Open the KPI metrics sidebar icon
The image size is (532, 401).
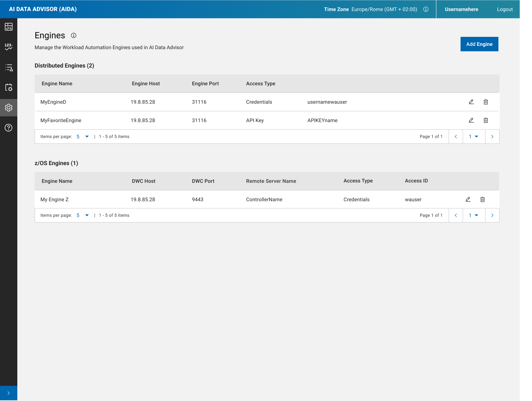tap(9, 47)
